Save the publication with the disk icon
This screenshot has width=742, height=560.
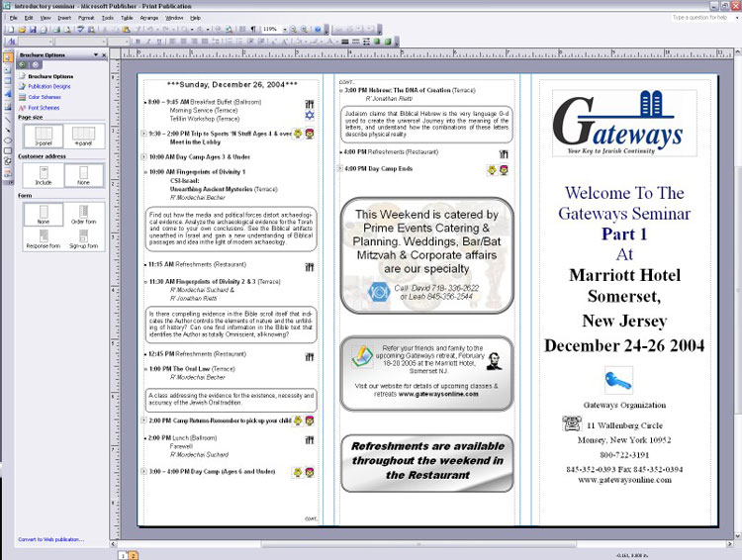pyautogui.click(x=33, y=30)
